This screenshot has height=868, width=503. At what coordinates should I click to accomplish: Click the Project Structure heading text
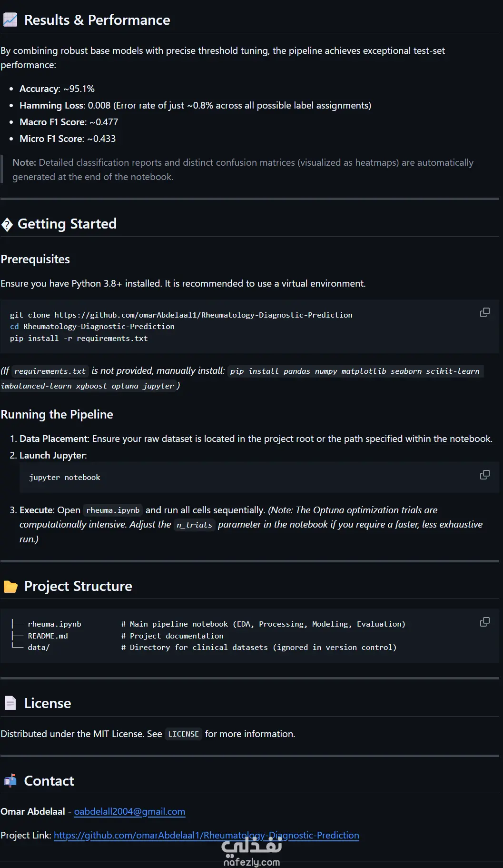pos(78,586)
